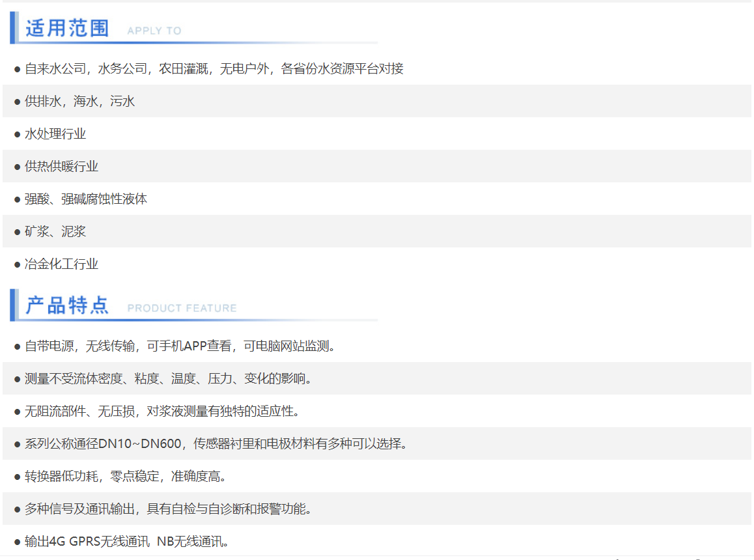Click the 适用范围 section heading
This screenshot has height=560, width=754.
[66, 29]
